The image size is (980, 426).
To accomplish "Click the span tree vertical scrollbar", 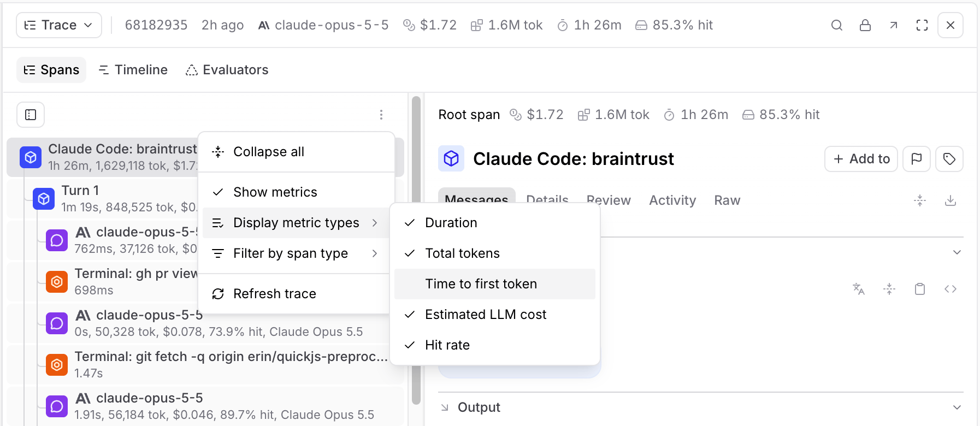I will click(x=416, y=250).
